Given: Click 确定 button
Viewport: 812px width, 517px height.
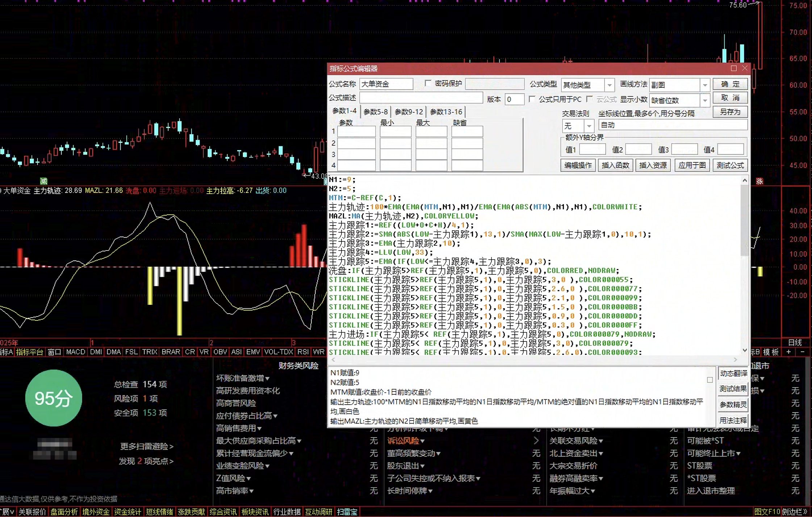Looking at the screenshot, I should coord(730,84).
